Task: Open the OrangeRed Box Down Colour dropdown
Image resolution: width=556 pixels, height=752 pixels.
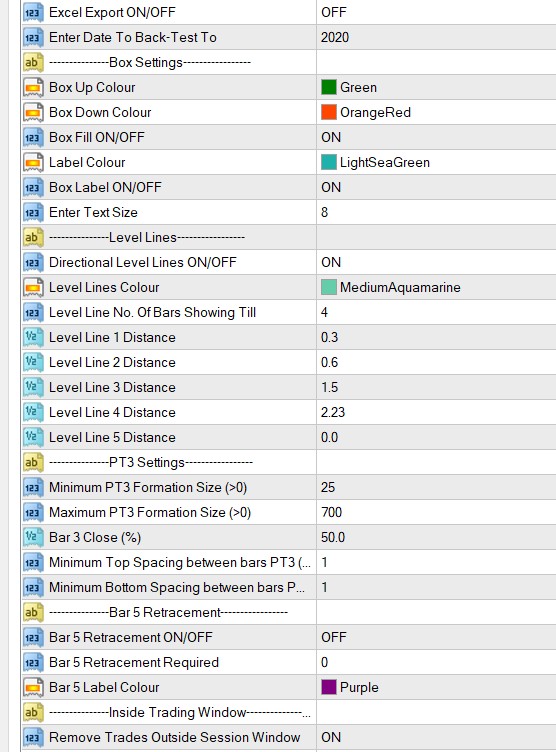Action: coord(436,112)
